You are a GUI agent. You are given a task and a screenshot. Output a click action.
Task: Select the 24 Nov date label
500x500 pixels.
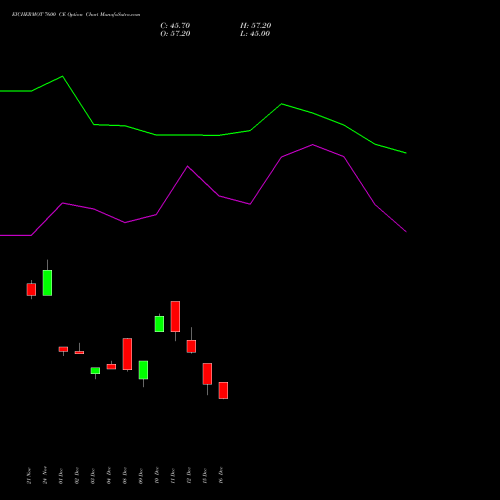coord(45,475)
